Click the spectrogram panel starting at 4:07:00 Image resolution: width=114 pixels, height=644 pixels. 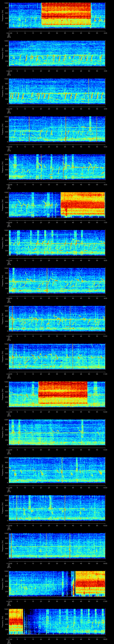tap(57, 243)
